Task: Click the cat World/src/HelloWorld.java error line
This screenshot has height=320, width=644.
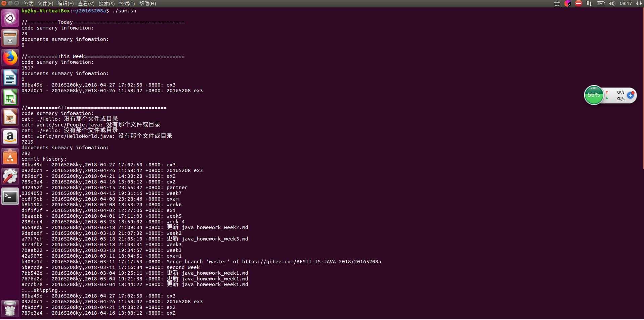Action: pos(97,136)
